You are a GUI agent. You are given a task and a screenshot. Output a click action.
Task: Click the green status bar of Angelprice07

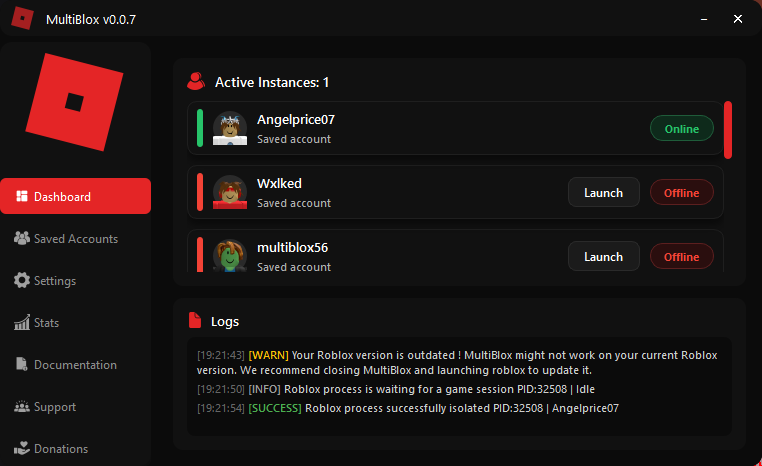[x=200, y=128]
